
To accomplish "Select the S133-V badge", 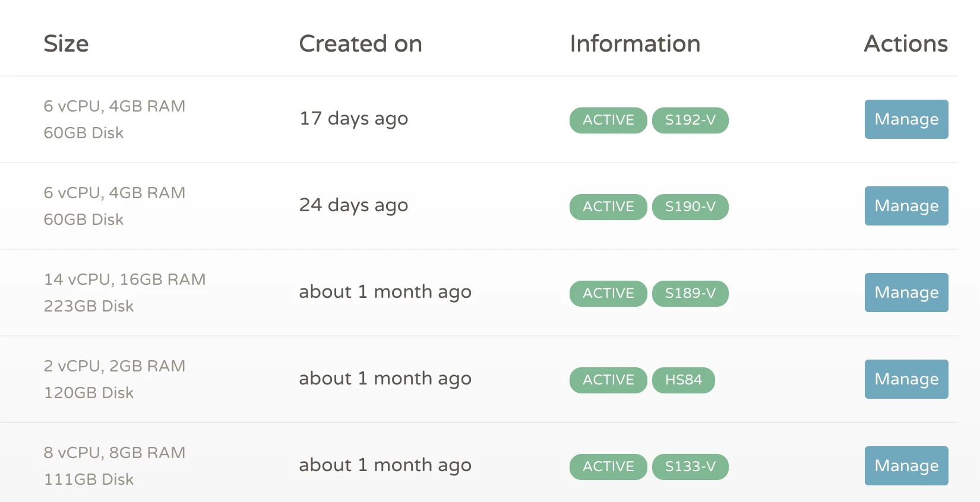I will point(690,467).
